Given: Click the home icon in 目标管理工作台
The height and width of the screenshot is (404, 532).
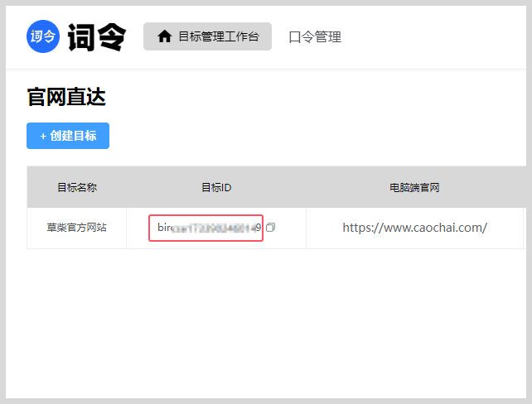Looking at the screenshot, I should click(165, 36).
